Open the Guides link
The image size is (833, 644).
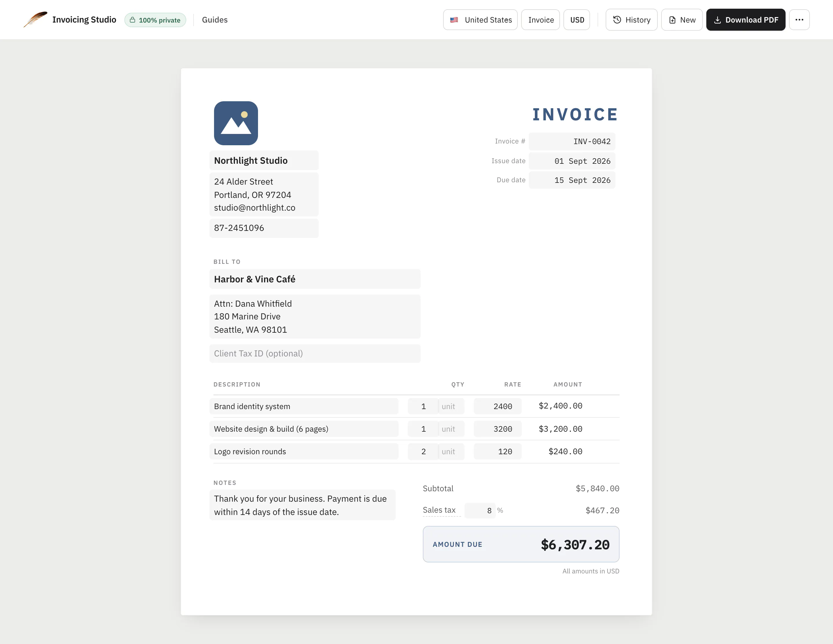click(x=215, y=20)
